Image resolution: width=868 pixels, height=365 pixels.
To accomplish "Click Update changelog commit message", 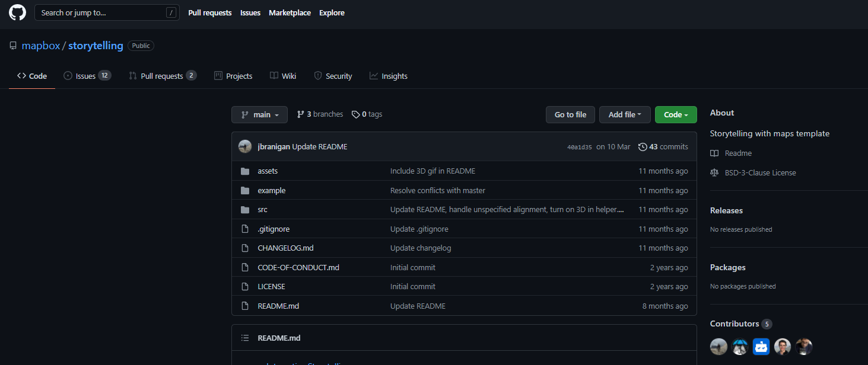I will click(421, 248).
